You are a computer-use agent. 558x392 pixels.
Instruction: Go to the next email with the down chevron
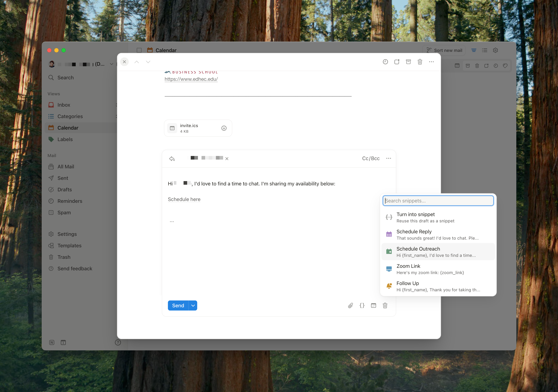click(148, 62)
